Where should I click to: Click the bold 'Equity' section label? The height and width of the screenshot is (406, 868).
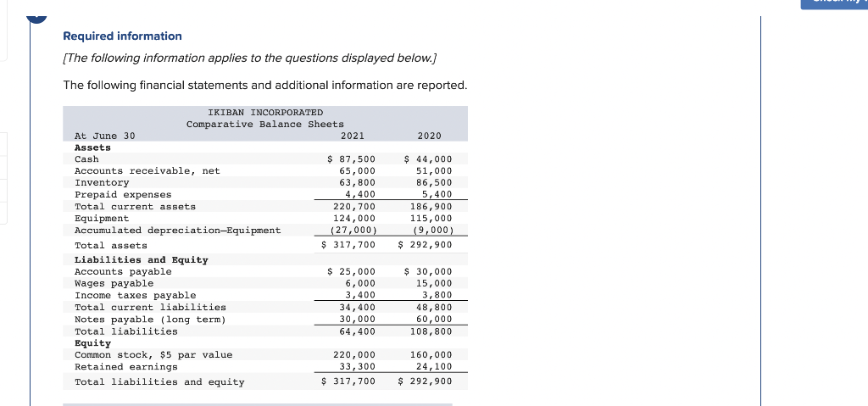pyautogui.click(x=92, y=343)
